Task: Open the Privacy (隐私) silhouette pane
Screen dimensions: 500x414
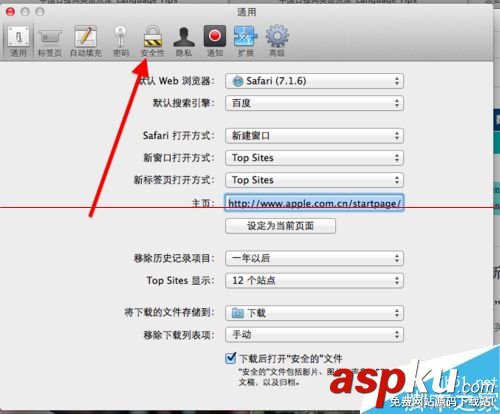Action: [x=184, y=41]
